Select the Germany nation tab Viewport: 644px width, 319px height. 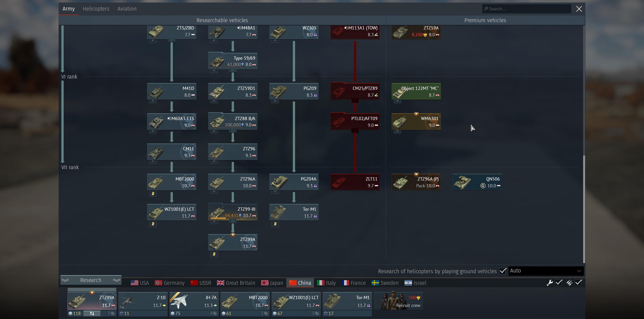click(170, 283)
